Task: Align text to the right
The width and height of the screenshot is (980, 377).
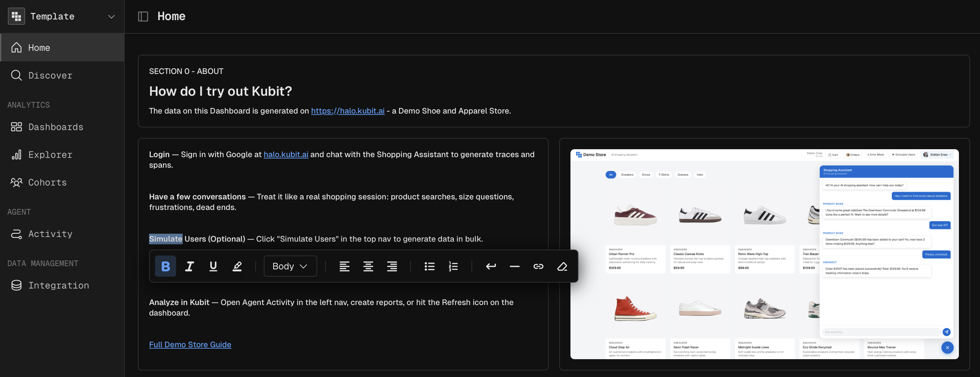Action: click(x=392, y=266)
